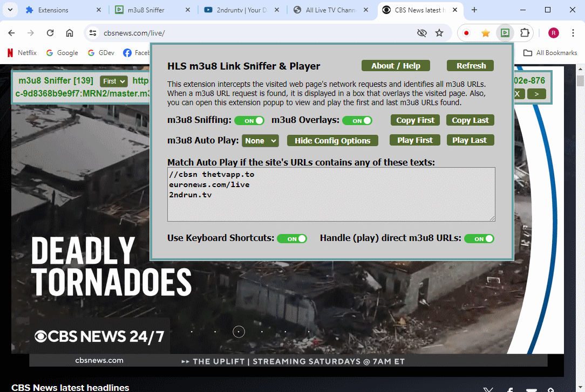This screenshot has width=585, height=392.
Task: Toggle the m3u8 Sniffer extension popup
Action: click(x=505, y=33)
